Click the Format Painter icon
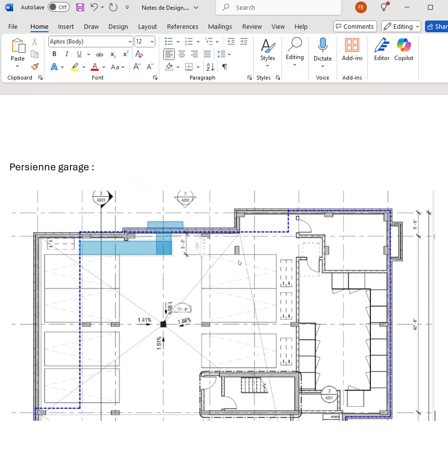 click(35, 67)
